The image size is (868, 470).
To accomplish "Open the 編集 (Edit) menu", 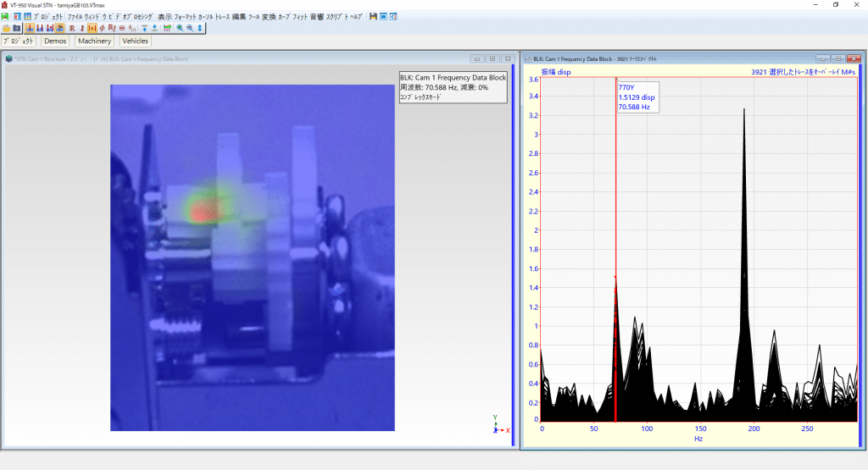I will pyautogui.click(x=238, y=17).
